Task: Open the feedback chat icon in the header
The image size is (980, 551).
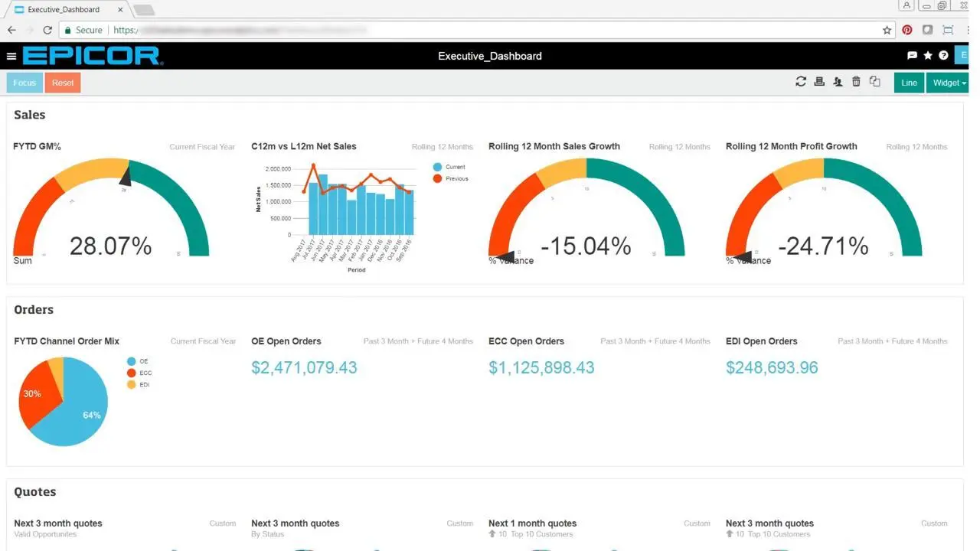Action: click(911, 55)
